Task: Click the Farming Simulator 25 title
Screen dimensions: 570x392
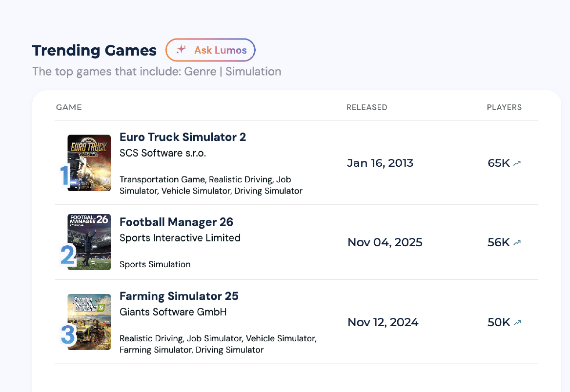Action: 179,296
